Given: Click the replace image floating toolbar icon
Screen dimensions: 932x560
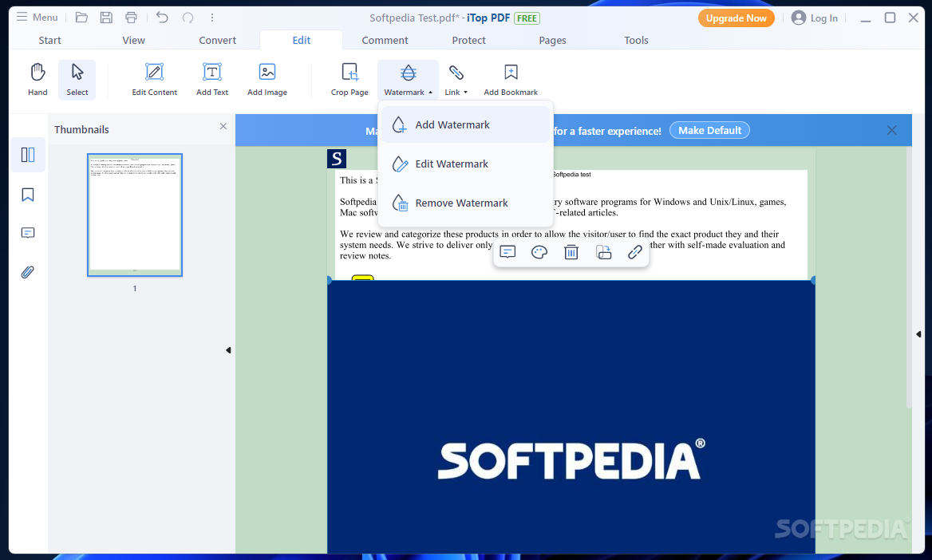Looking at the screenshot, I should [603, 252].
